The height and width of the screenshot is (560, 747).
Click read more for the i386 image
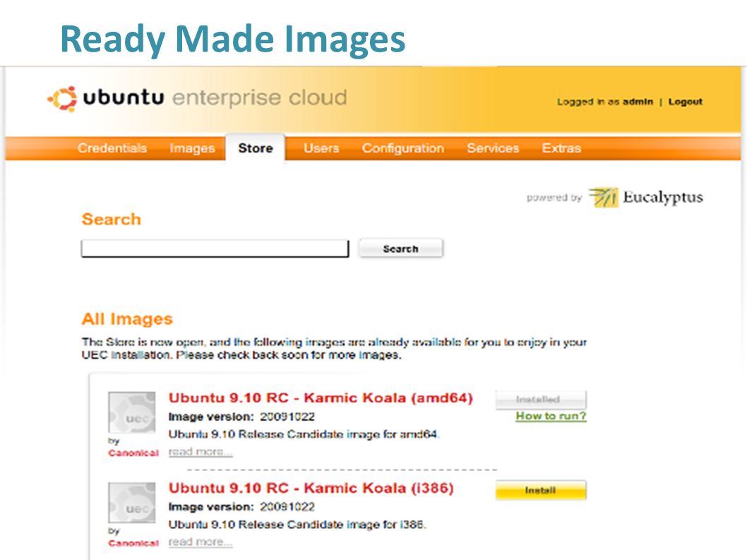point(201,542)
